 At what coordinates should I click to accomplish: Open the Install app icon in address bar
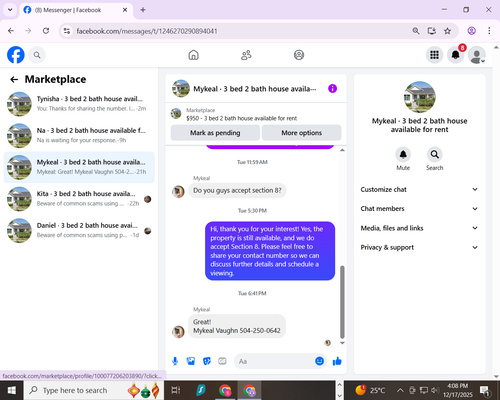432,31
